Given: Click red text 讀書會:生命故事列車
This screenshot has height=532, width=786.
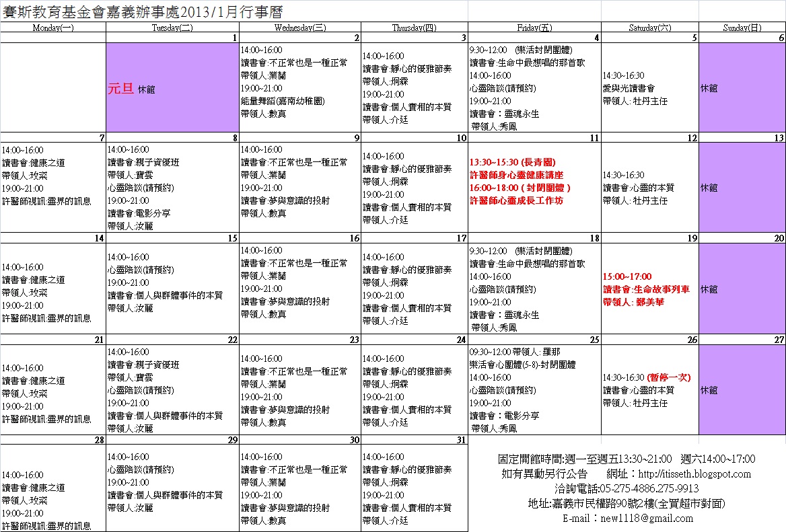Looking at the screenshot, I should click(646, 290).
